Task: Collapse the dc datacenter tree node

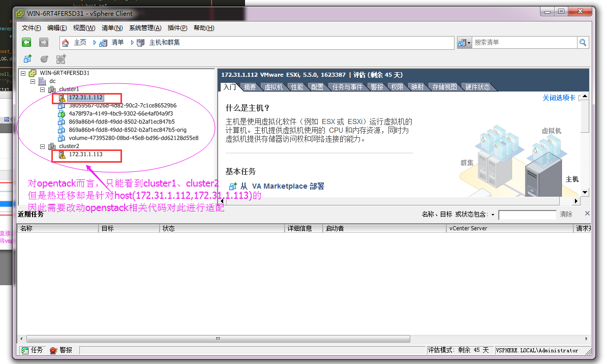Action: 33,81
